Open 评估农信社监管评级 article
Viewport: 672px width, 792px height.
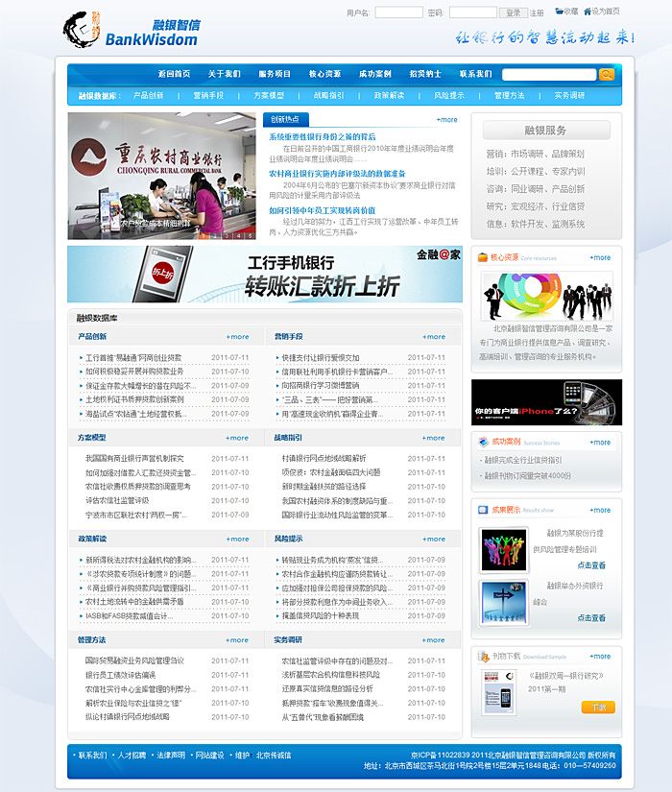point(117,500)
